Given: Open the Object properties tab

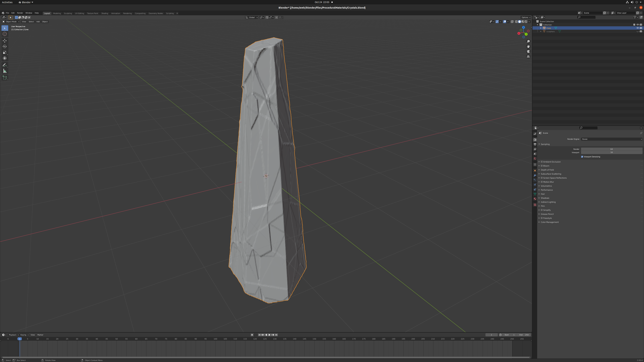Looking at the screenshot, I should point(535,171).
